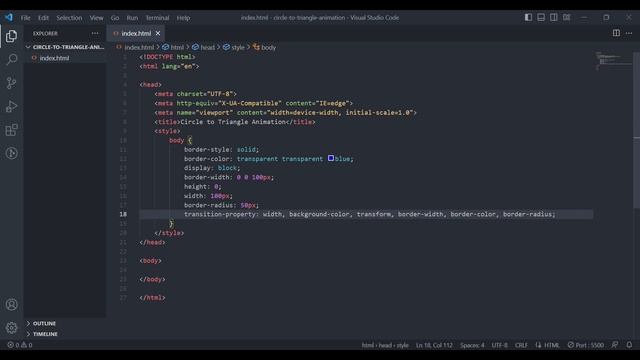Viewport: 640px width, 360px height.
Task: Toggle the primary side bar layout icon
Action: click(528, 17)
